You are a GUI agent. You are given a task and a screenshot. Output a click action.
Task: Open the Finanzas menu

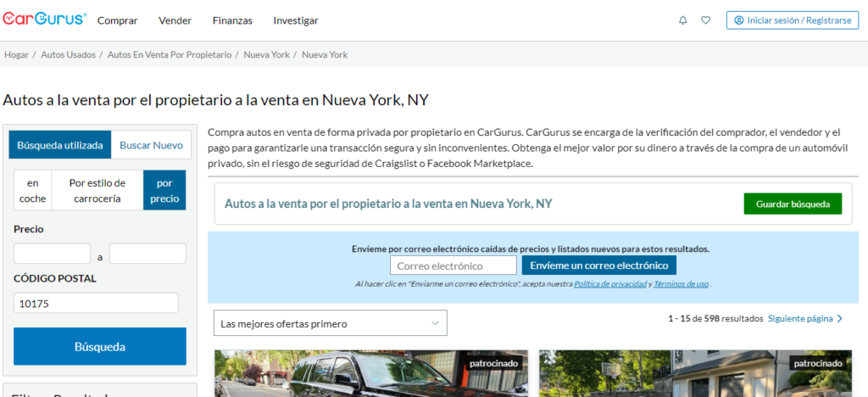point(232,20)
